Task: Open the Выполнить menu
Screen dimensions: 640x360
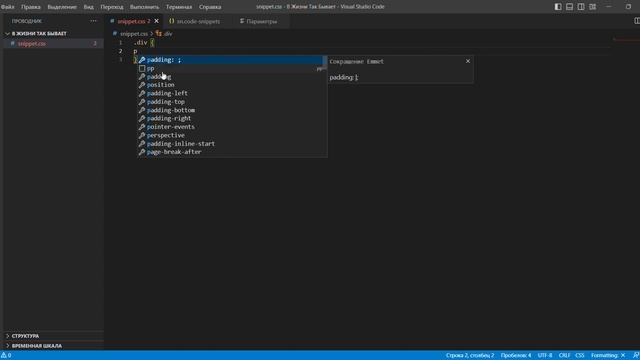Action: [x=144, y=7]
